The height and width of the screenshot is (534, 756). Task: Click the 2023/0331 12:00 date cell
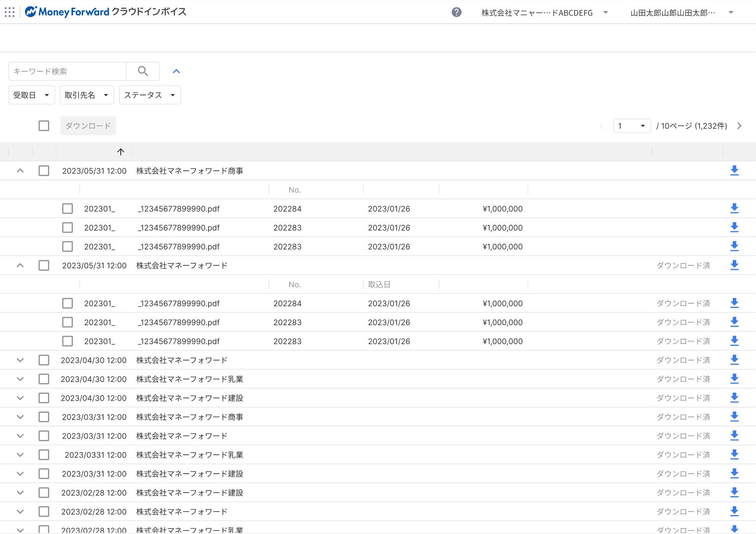[x=96, y=455]
